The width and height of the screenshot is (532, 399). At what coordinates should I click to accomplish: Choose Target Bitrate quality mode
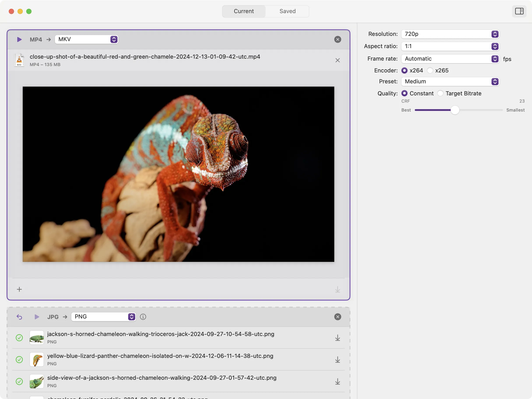[440, 93]
